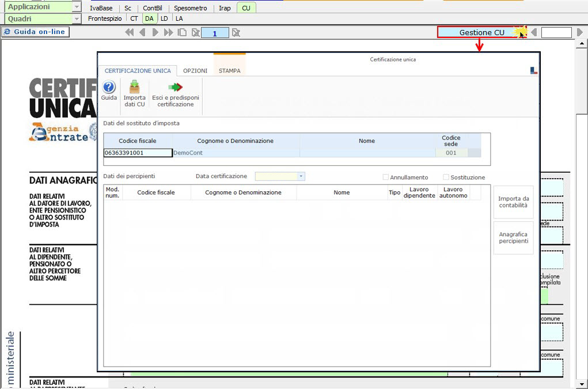The height and width of the screenshot is (389, 588).
Task: Click the Tipo column header
Action: tap(394, 192)
